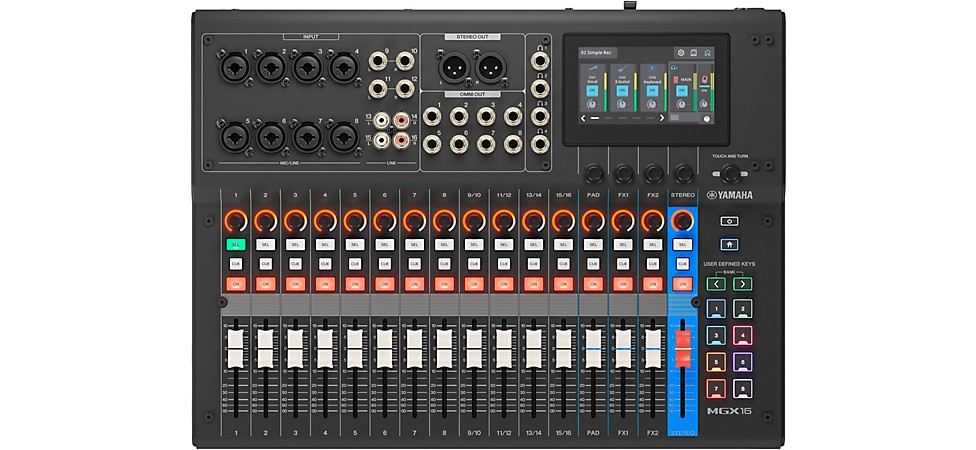Enable CUE on PAD channel
Image resolution: width=976 pixels, height=450 pixels.
[x=593, y=264]
